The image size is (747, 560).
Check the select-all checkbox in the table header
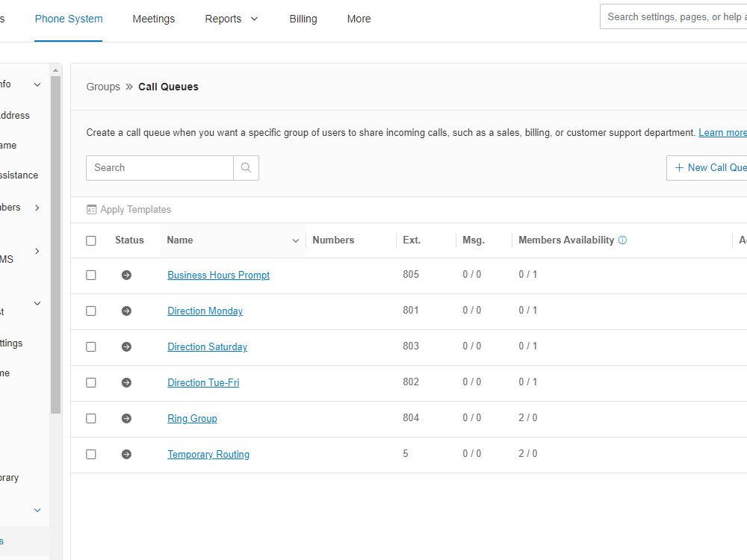[91, 240]
